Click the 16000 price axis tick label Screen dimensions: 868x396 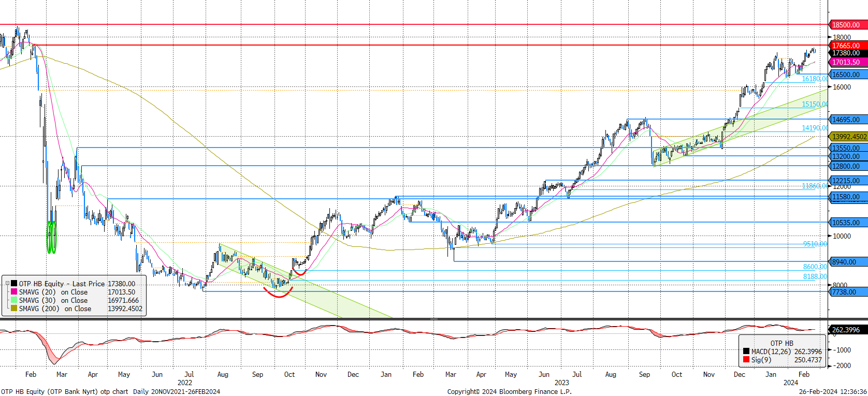842,87
